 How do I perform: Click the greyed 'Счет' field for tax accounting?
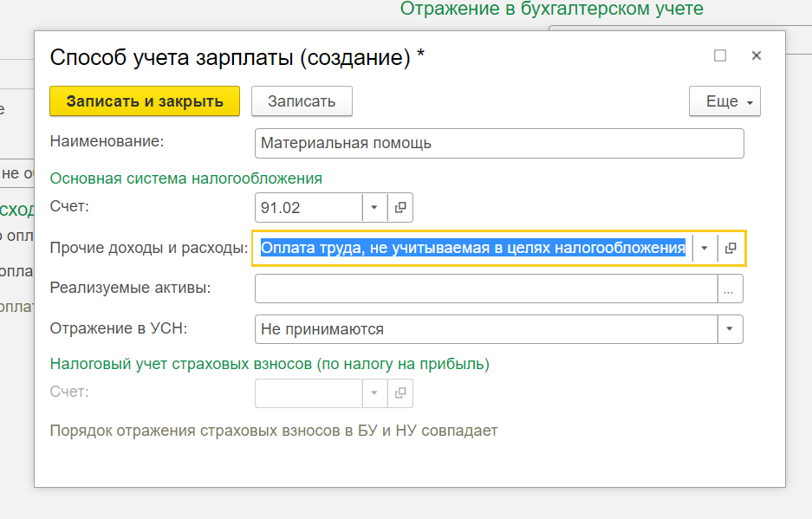tap(309, 392)
